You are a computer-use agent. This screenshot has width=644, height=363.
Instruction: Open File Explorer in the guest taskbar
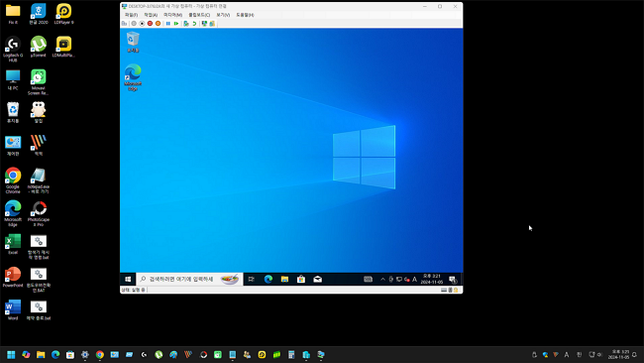(x=284, y=279)
